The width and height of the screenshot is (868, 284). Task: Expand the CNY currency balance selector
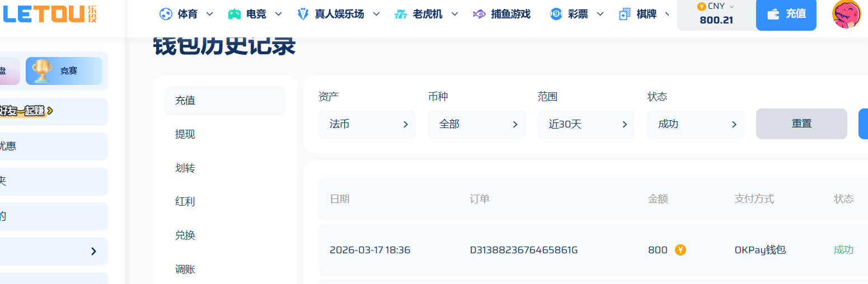click(x=716, y=14)
